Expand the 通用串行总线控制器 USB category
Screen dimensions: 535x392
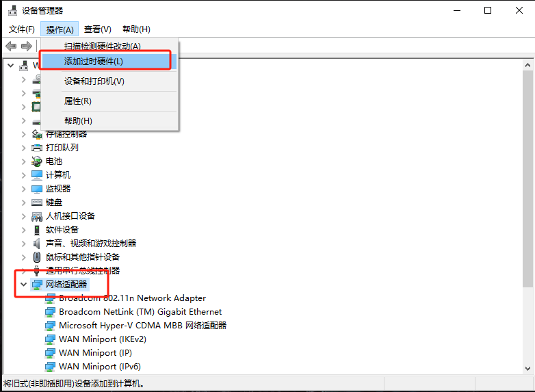(24, 271)
